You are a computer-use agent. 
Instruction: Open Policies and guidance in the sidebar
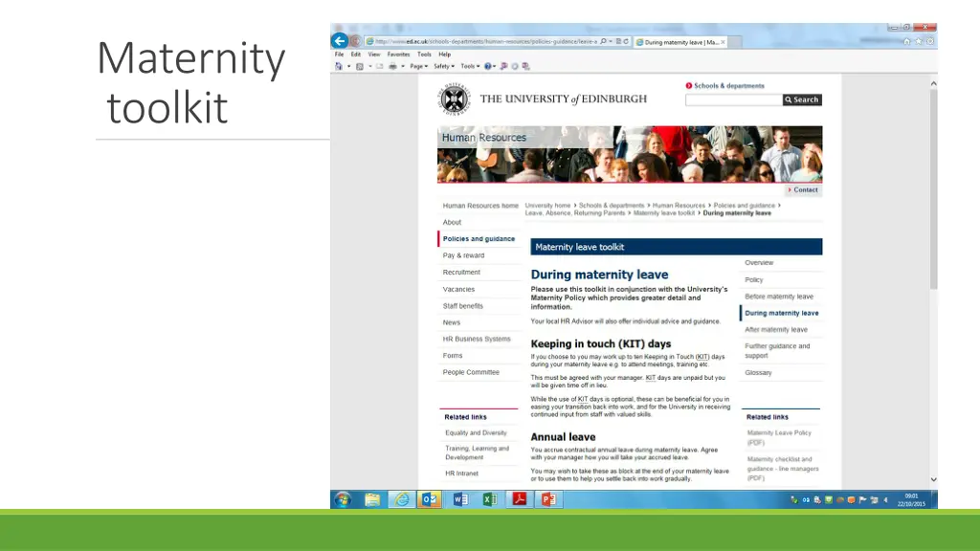click(x=479, y=238)
